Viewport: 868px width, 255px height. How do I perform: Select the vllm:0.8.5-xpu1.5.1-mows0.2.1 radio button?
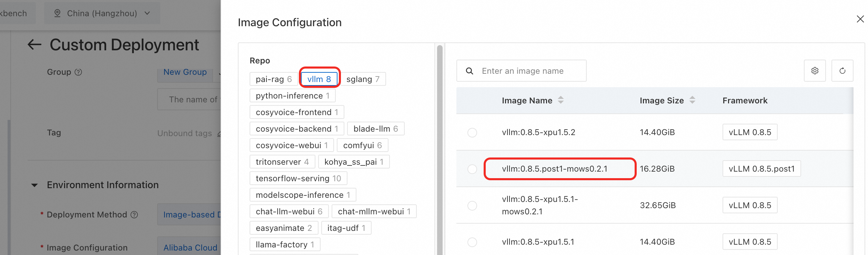pos(472,206)
